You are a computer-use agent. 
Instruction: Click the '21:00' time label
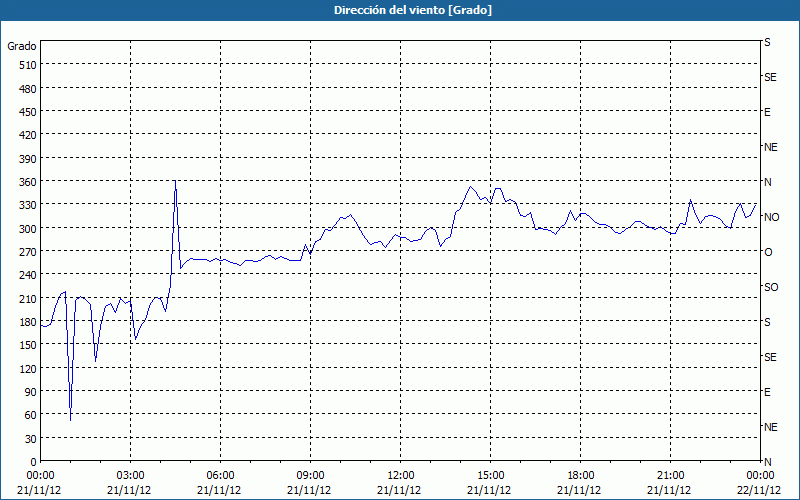(670, 476)
